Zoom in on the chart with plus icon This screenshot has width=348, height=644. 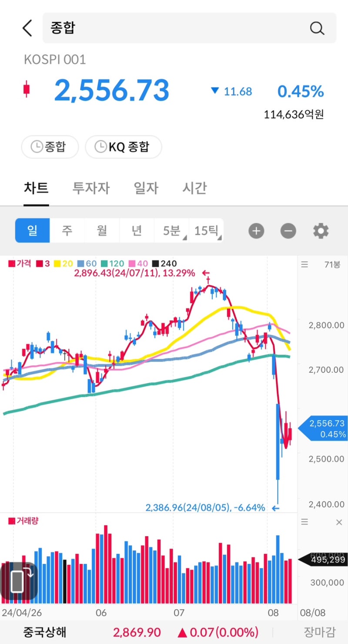click(256, 231)
